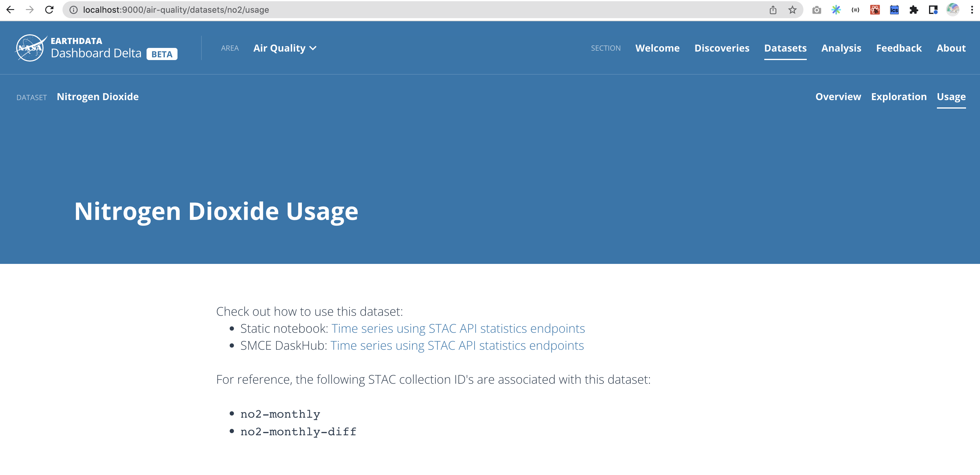Open the SMCE DaskHub time series link

click(457, 345)
